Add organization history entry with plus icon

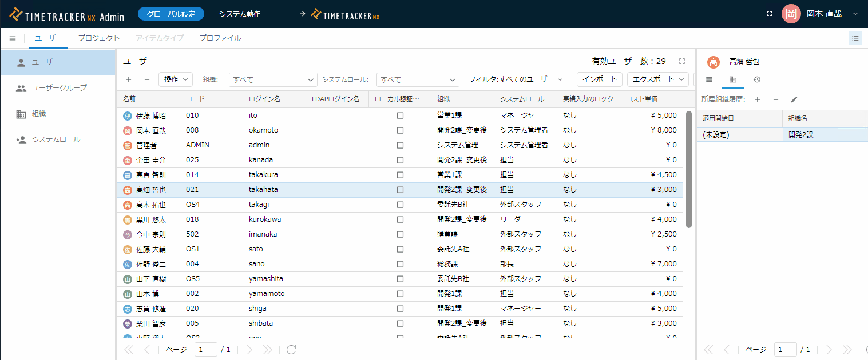[x=757, y=99]
